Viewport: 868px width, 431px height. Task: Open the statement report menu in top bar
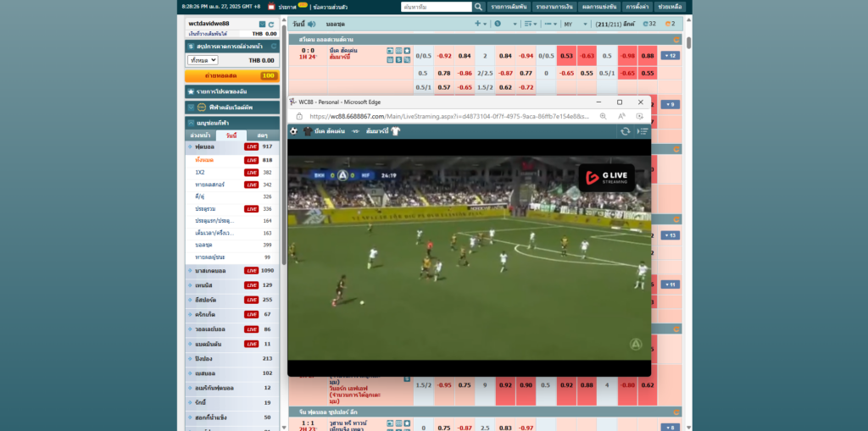(x=553, y=7)
